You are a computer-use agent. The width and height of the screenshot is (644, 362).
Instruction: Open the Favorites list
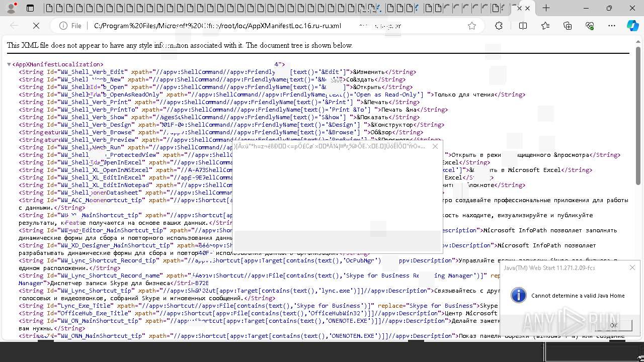coord(545,26)
